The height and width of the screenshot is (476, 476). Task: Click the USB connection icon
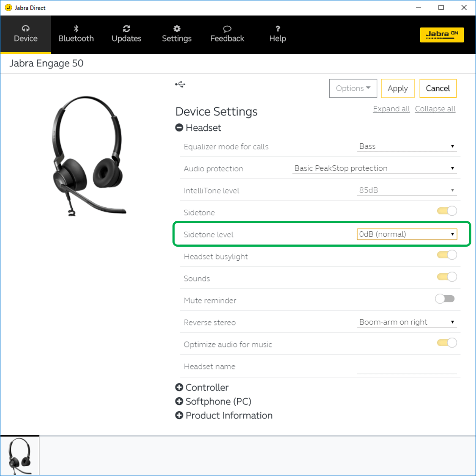180,85
